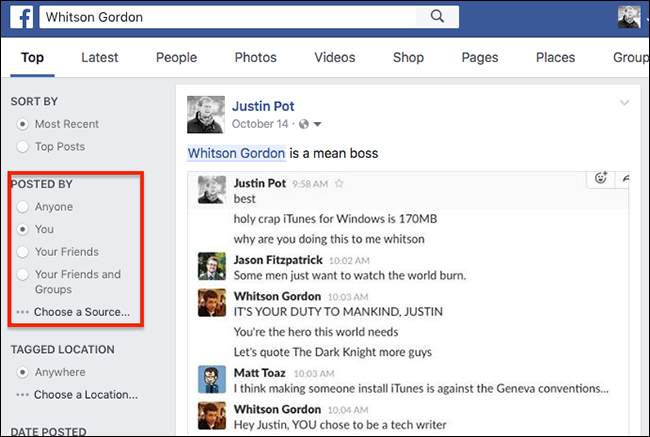Click the globe privacy icon under Justin Pot
This screenshot has width=650, height=437.
point(304,124)
